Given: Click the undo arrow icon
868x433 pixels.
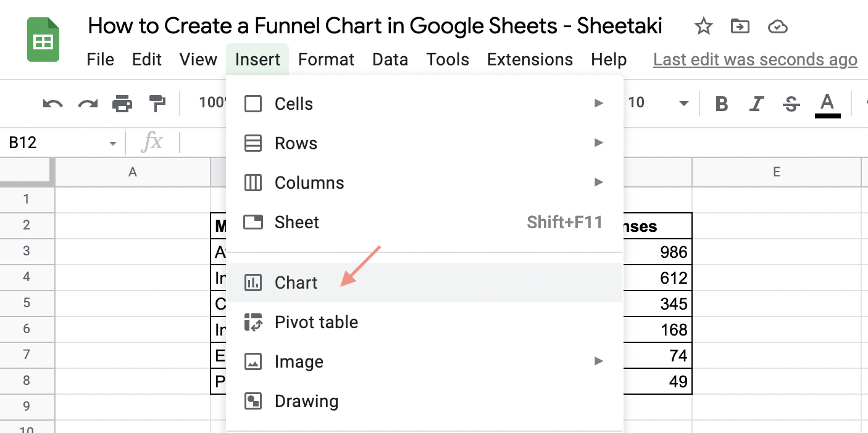Looking at the screenshot, I should (x=52, y=104).
